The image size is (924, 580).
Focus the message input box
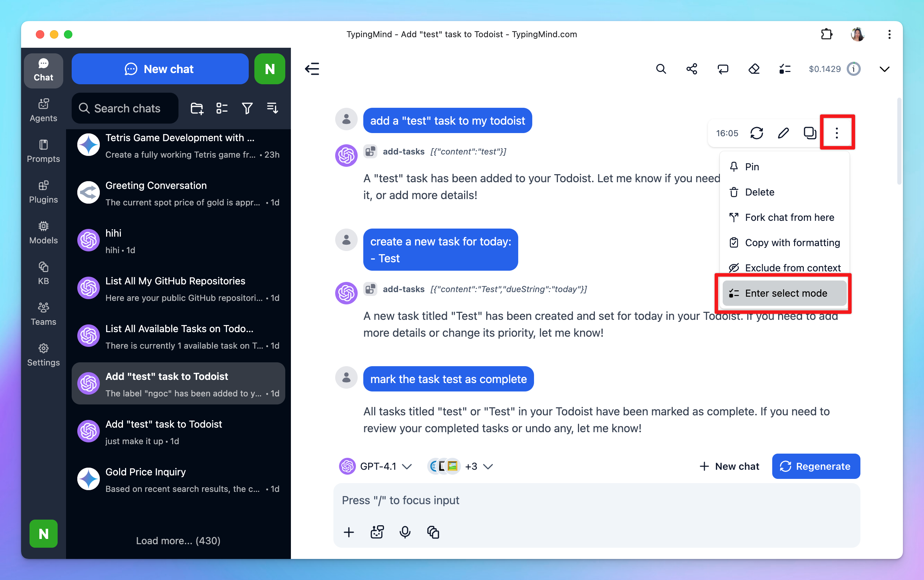pyautogui.click(x=596, y=500)
